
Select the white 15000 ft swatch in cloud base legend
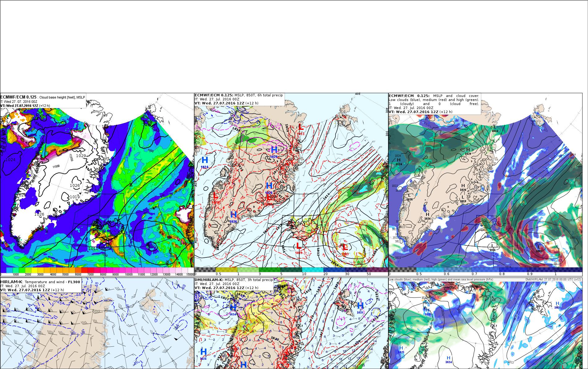click(191, 270)
